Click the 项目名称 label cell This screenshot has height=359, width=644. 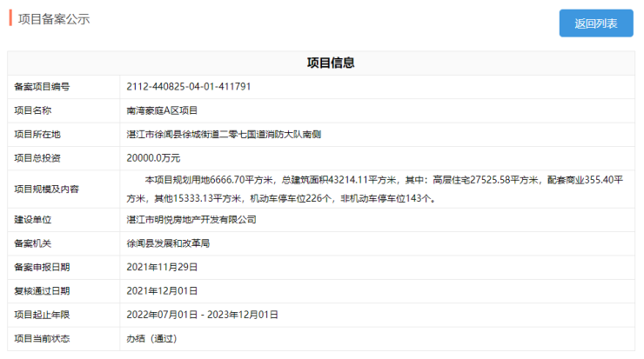[64, 110]
